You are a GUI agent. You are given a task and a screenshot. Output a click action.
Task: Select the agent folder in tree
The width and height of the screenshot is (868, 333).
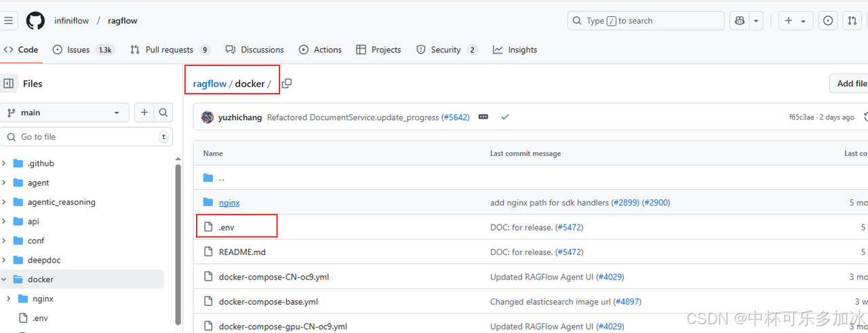(x=39, y=182)
